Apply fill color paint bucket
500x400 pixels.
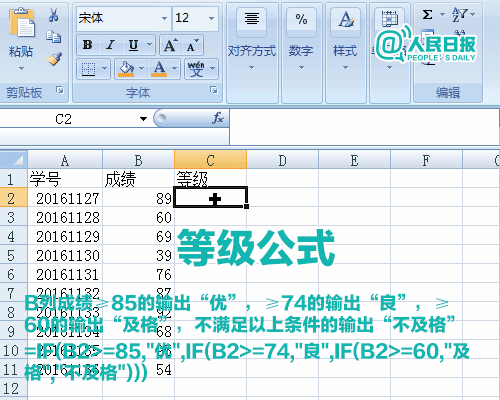coord(126,69)
